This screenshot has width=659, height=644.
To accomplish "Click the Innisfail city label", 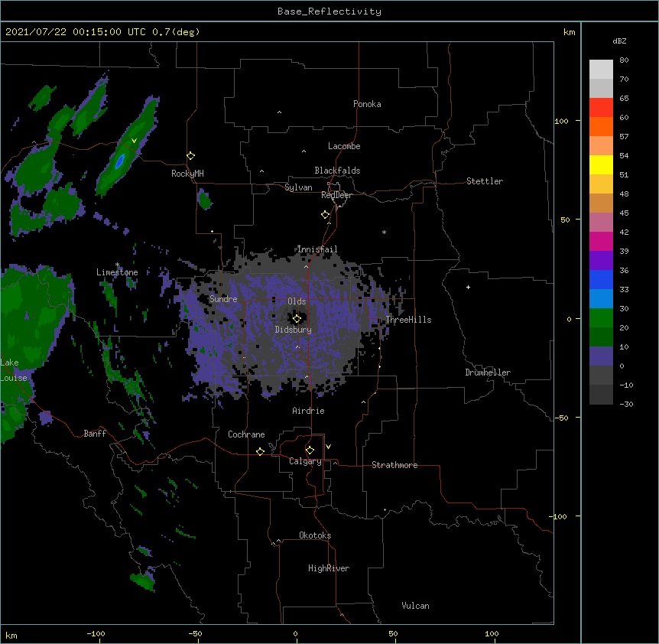I will click(x=317, y=249).
